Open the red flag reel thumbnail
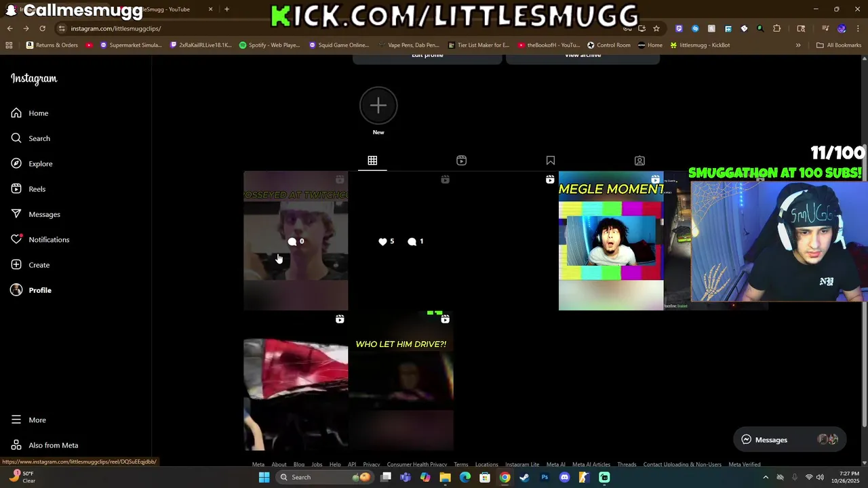This screenshot has width=868, height=488. click(296, 382)
